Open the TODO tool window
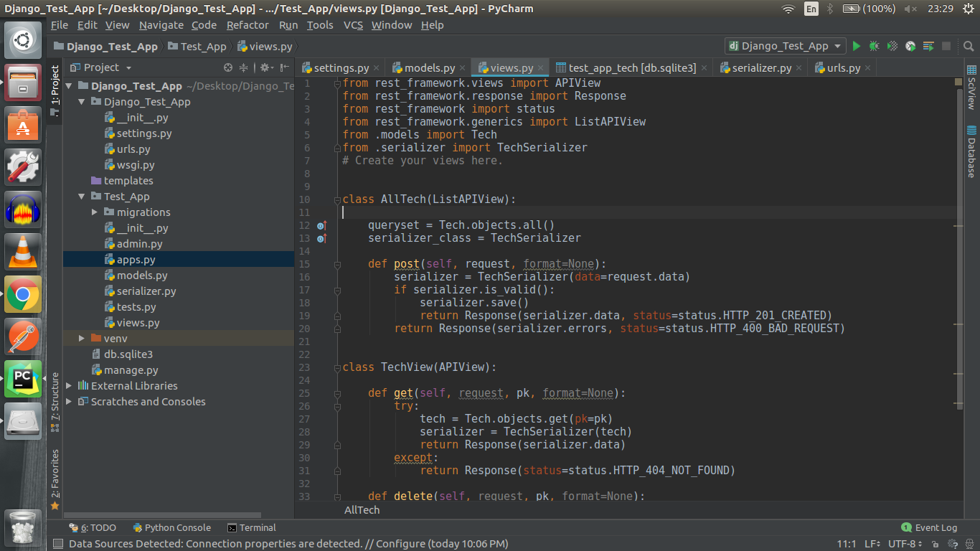 click(93, 528)
